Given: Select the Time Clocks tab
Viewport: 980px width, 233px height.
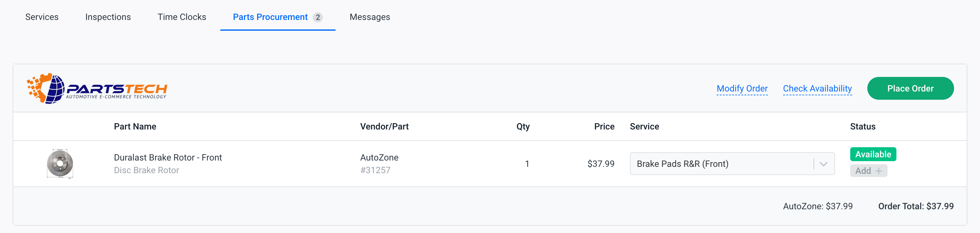Looking at the screenshot, I should (x=182, y=17).
